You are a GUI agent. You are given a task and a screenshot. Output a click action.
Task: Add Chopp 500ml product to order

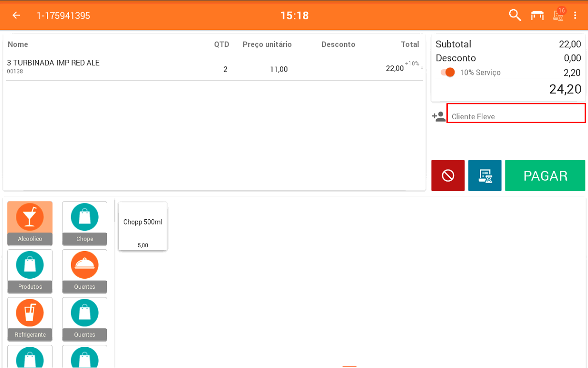(143, 226)
